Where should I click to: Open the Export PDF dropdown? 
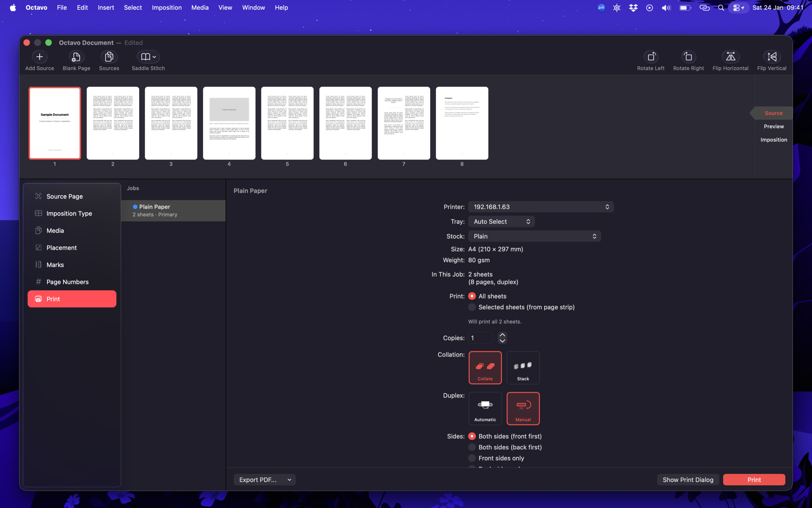tap(264, 480)
